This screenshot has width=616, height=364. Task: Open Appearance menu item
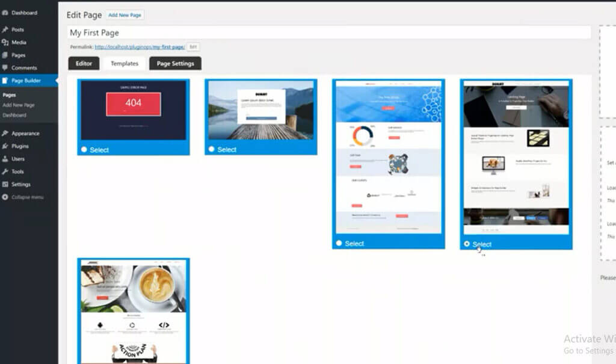(25, 133)
